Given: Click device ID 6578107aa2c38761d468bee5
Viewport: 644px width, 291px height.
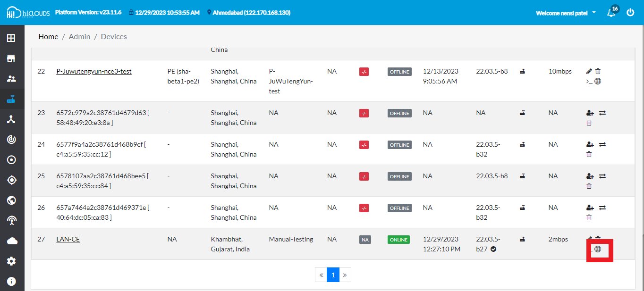Looking at the screenshot, I should coord(101,176).
